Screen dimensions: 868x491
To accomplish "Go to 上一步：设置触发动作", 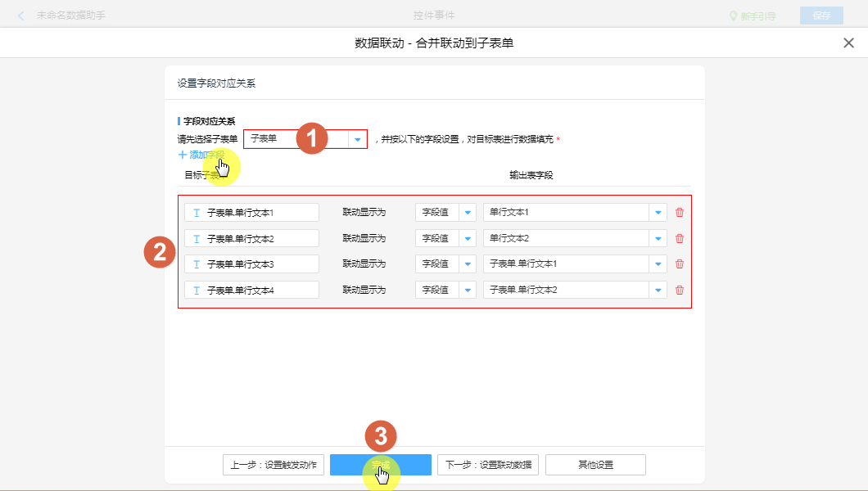I will tap(274, 465).
